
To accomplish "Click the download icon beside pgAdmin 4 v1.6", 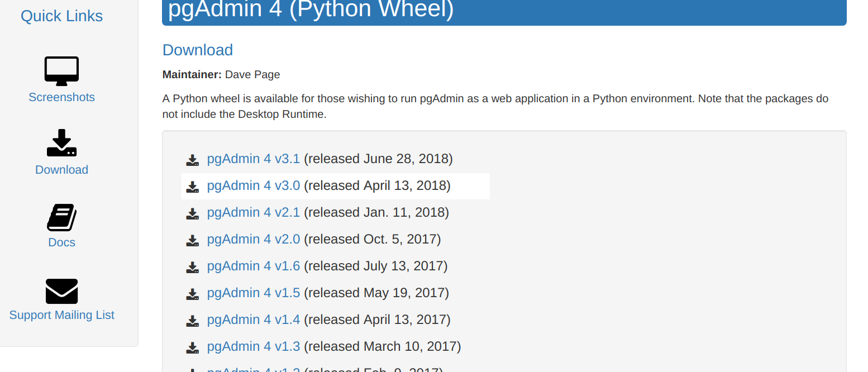I will 193,268.
